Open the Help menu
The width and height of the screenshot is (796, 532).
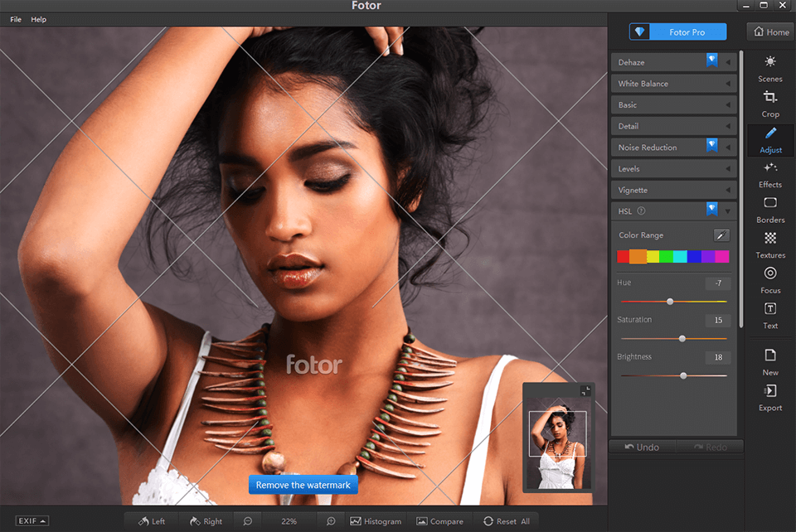coord(38,19)
